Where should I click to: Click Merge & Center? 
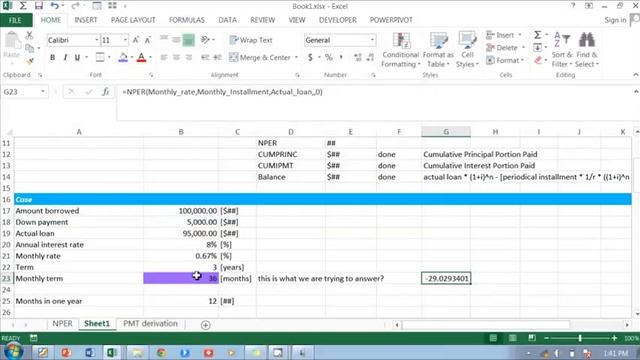pos(260,58)
